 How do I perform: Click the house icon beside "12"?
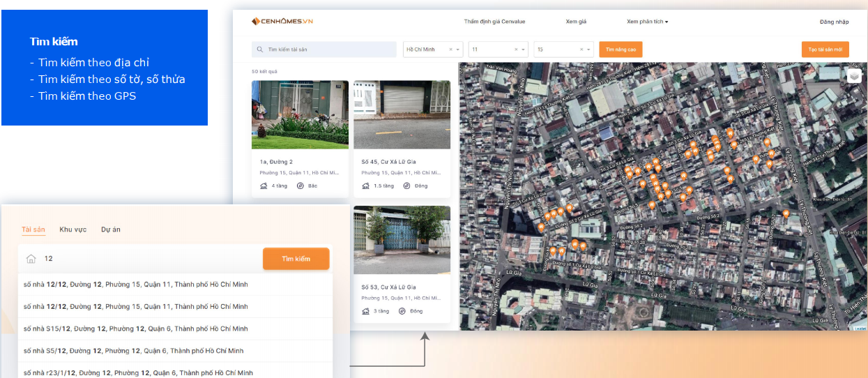click(x=31, y=259)
